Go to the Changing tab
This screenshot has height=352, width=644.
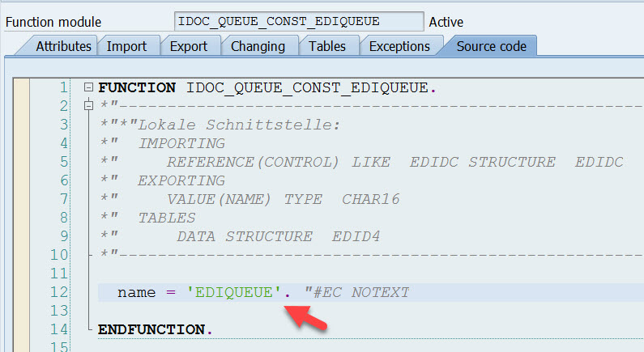pyautogui.click(x=258, y=46)
